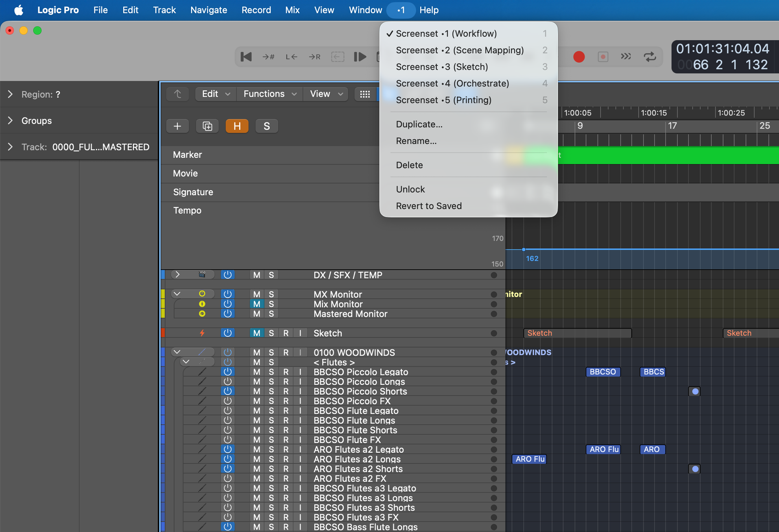Click the Tempo global track label

(x=187, y=210)
